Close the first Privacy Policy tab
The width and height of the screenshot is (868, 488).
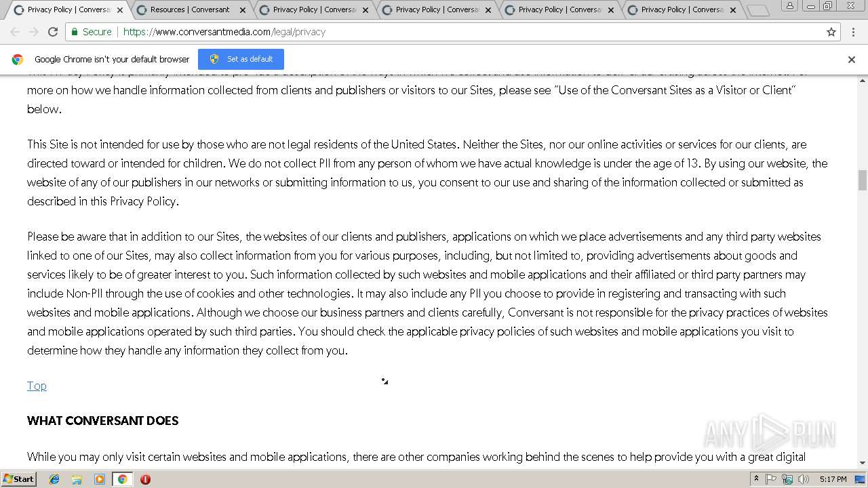tap(120, 10)
